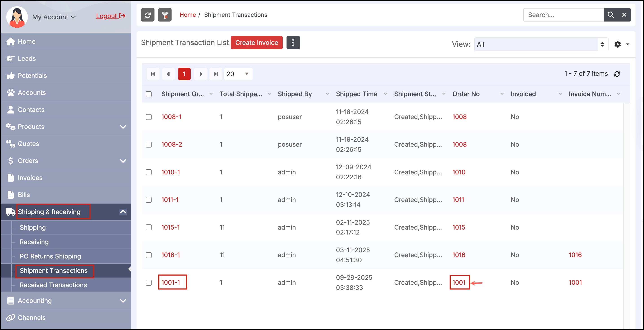Open Shipped Time column menu arrow

click(385, 94)
